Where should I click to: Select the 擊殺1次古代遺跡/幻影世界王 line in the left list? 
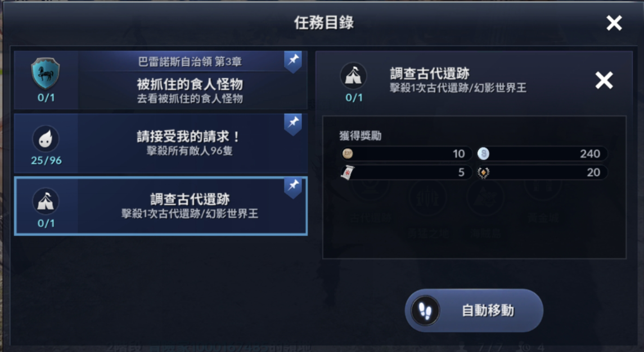(190, 214)
